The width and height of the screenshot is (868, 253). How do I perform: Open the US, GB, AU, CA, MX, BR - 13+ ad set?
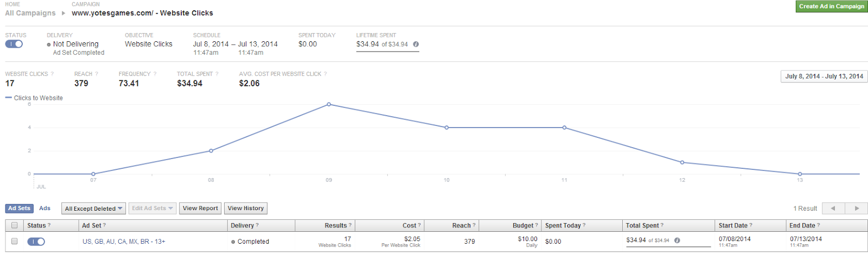[x=124, y=242]
